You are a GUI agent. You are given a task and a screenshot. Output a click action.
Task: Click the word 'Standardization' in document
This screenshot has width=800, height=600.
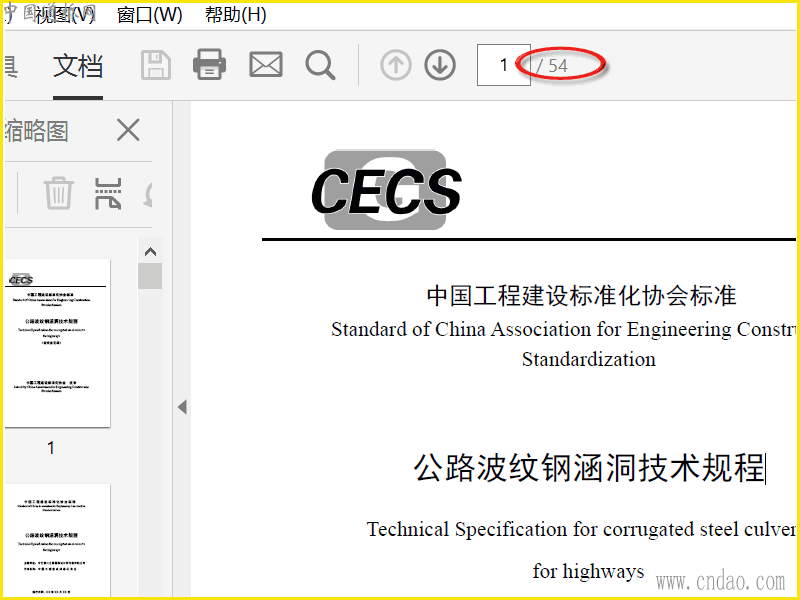click(x=589, y=359)
